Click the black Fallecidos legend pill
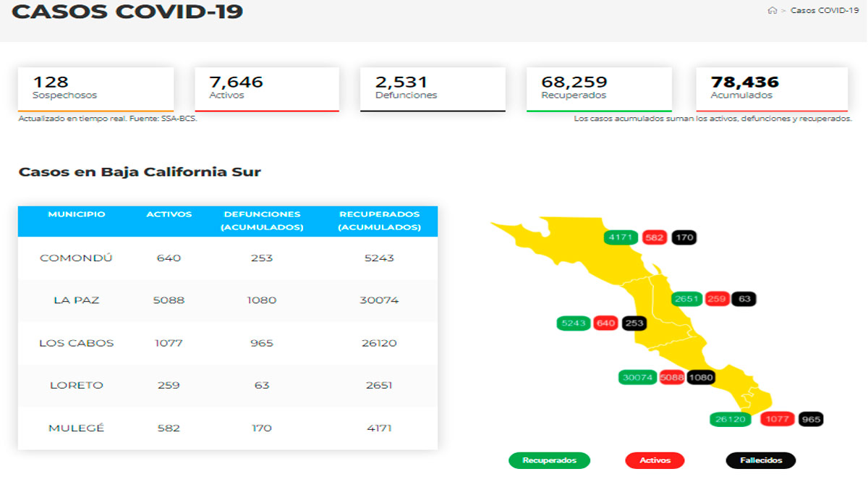Image resolution: width=868 pixels, height=482 pixels. 761,460
